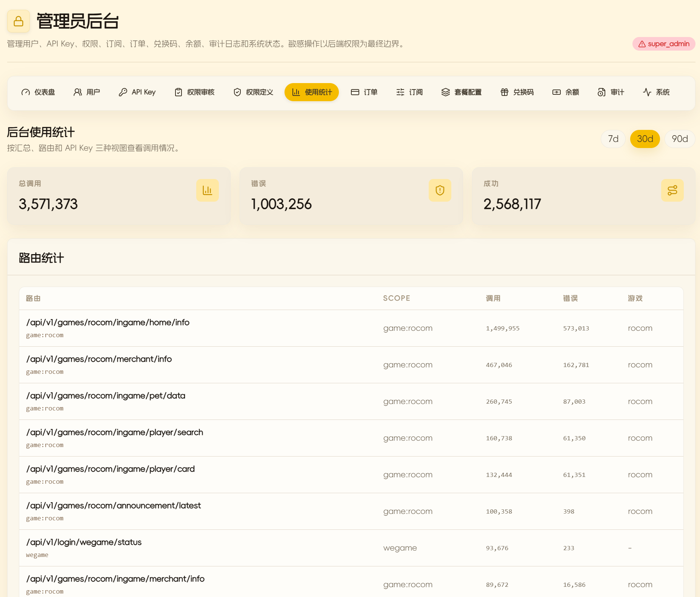Open the 系统 status tab
The width and height of the screenshot is (700, 597).
coord(656,92)
